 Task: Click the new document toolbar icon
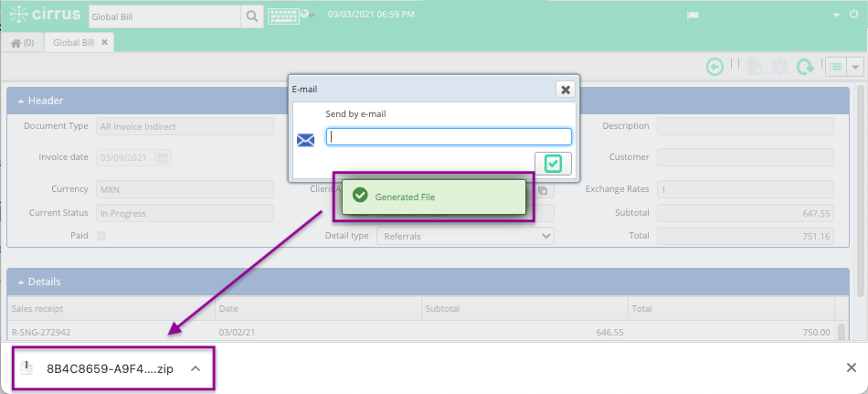coord(754,67)
